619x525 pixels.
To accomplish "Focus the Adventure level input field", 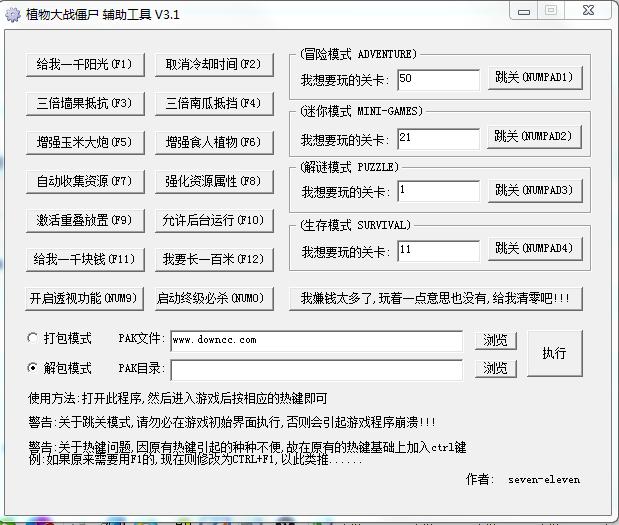I will click(x=438, y=78).
